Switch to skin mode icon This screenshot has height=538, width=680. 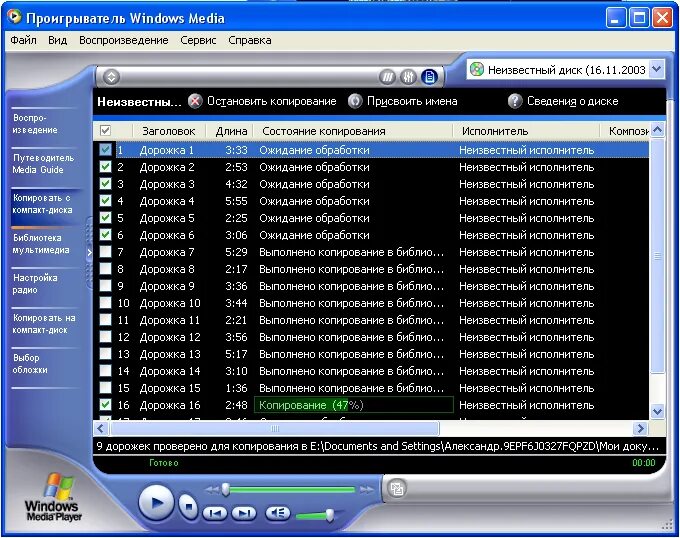click(x=396, y=489)
